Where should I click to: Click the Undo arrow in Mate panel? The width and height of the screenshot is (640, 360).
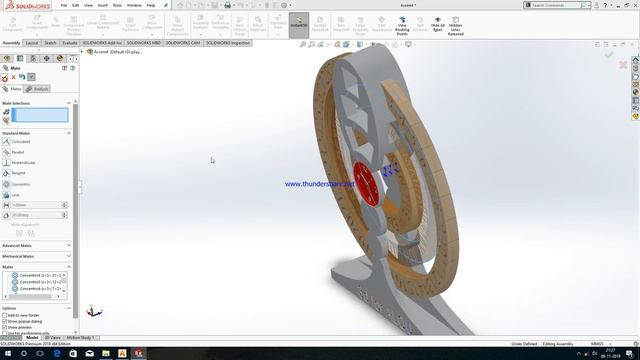(x=22, y=77)
